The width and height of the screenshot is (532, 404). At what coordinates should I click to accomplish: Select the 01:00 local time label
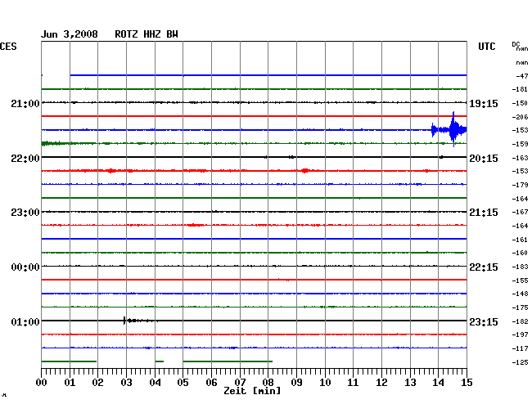(25, 321)
